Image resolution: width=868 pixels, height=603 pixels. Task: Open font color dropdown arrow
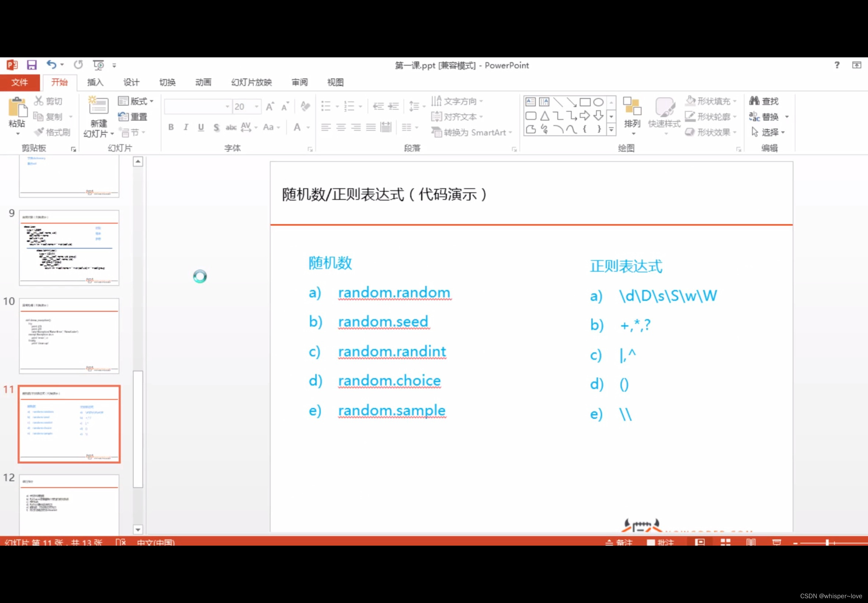pos(308,127)
